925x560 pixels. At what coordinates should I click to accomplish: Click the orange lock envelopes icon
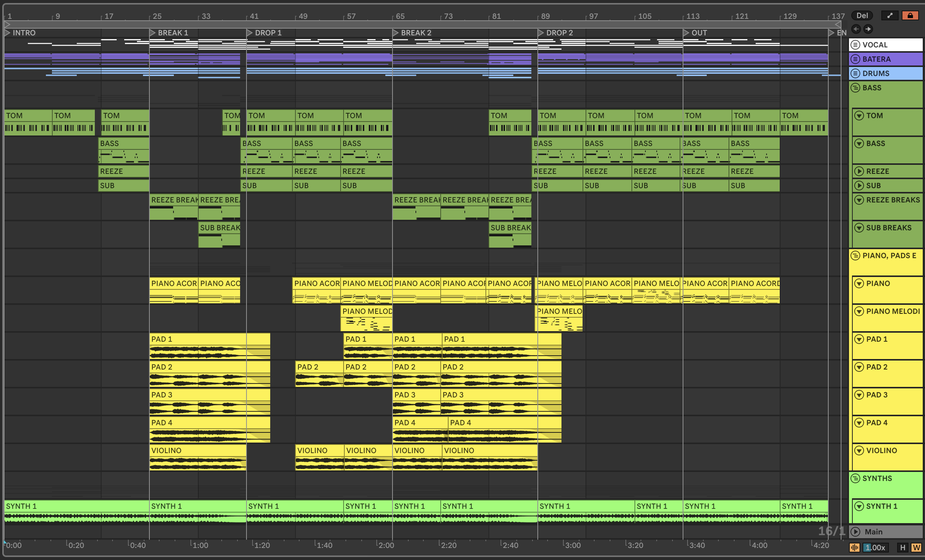coord(910,15)
